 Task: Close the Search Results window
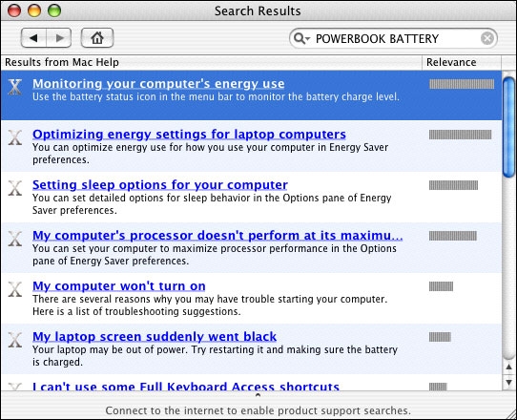pyautogui.click(x=14, y=10)
